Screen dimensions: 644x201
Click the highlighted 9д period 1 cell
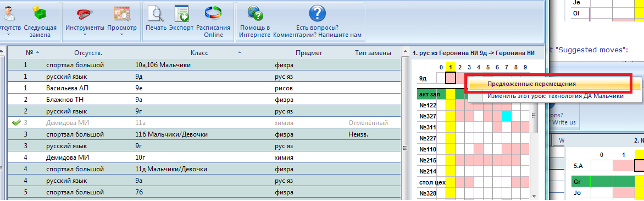[451, 78]
